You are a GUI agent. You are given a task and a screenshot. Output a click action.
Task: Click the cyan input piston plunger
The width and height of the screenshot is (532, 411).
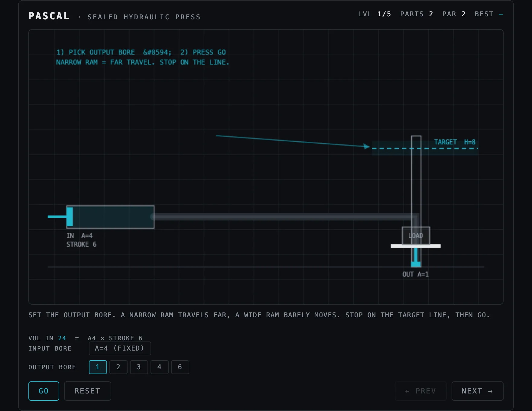click(70, 217)
